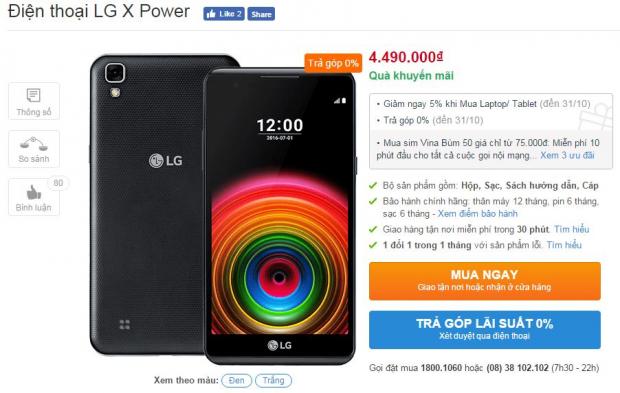Select the Đen color option
Image resolution: width=620 pixels, height=393 pixels.
[x=236, y=380]
